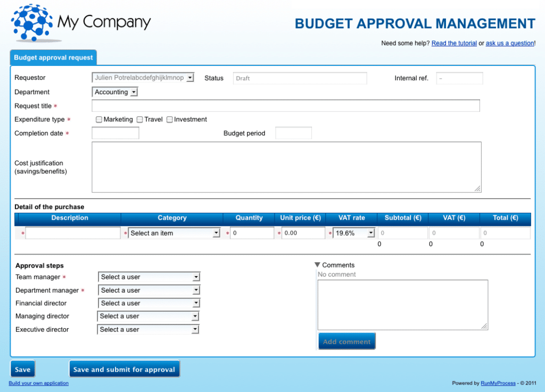Open the RunMyProcess link

(x=498, y=383)
